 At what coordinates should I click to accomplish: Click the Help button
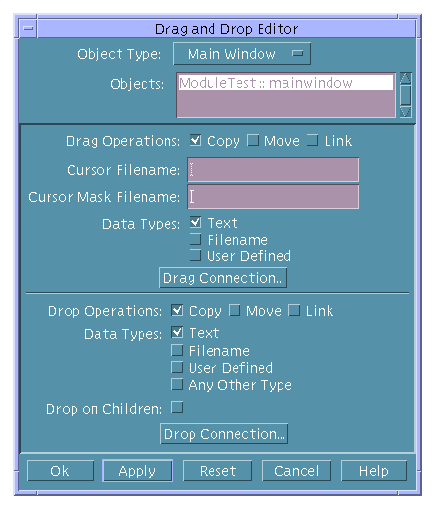(x=374, y=471)
